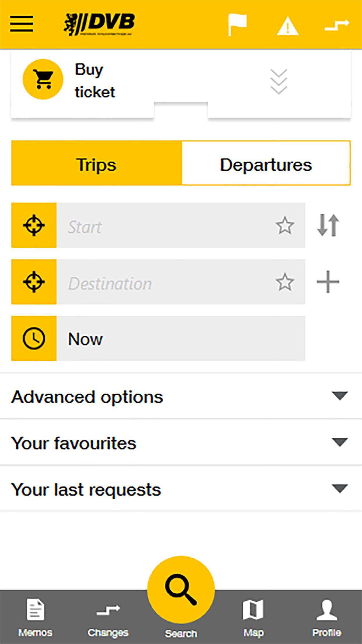The width and height of the screenshot is (362, 644).
Task: Open the hamburger menu
Action: (22, 24)
